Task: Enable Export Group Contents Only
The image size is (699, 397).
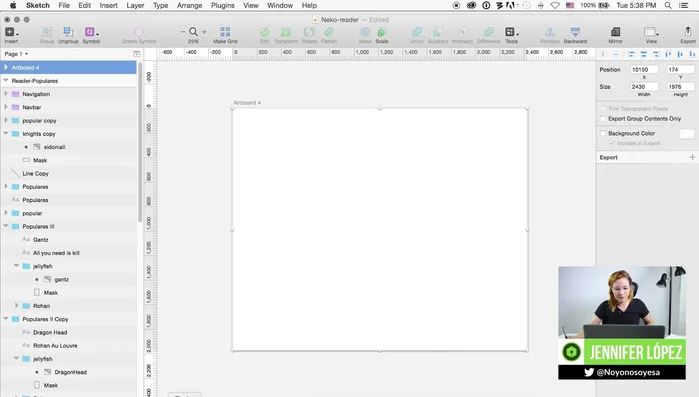Action: click(603, 119)
